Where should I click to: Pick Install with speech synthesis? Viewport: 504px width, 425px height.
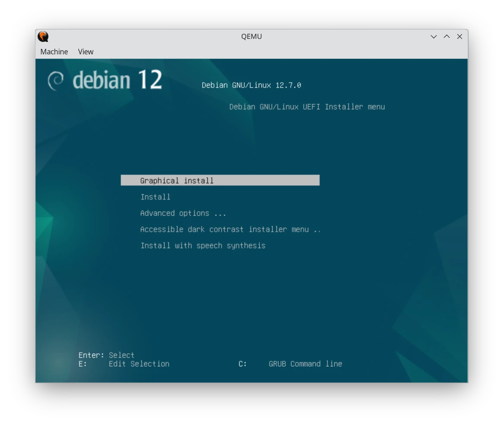(203, 246)
